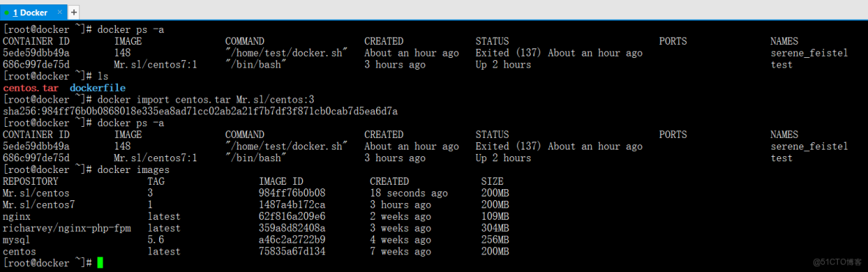The width and height of the screenshot is (868, 272).
Task: Click the 5.6 tag of mysql
Action: click(156, 240)
